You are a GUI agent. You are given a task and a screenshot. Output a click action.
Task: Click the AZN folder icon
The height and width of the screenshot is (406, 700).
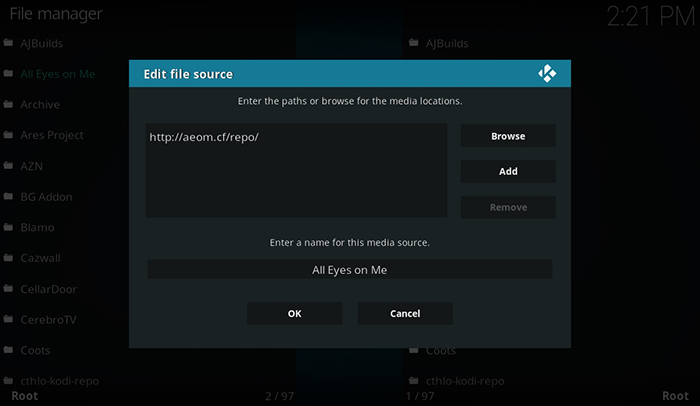coord(8,165)
